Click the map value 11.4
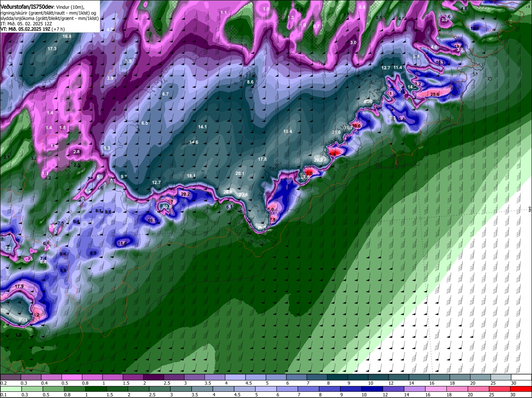Image resolution: width=532 pixels, height=398 pixels. (398, 68)
